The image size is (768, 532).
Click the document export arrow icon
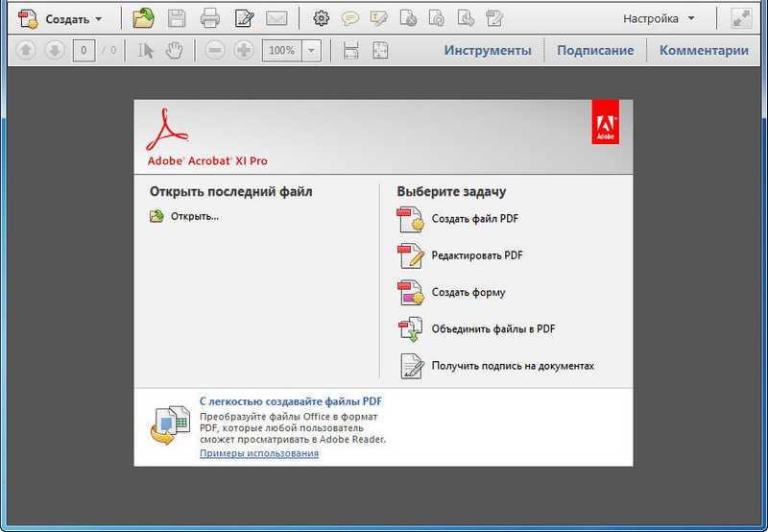(x=466, y=18)
